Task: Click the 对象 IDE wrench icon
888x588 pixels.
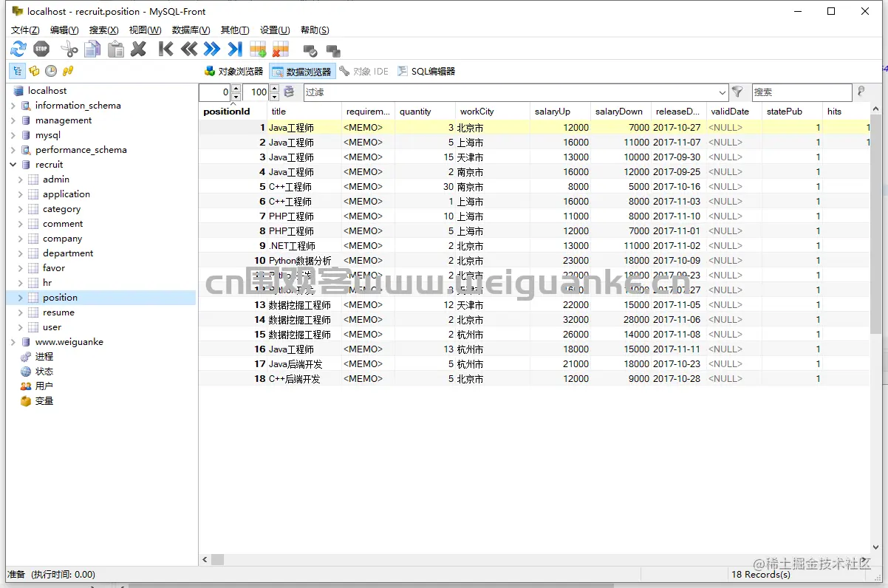Action: click(344, 71)
